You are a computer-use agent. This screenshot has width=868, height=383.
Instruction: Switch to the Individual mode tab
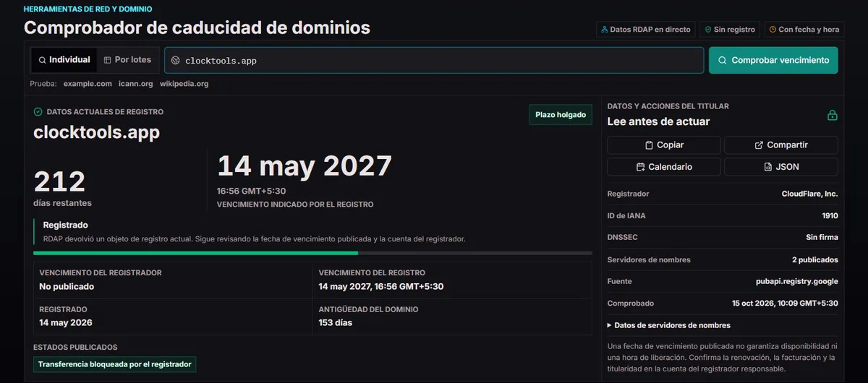point(64,60)
